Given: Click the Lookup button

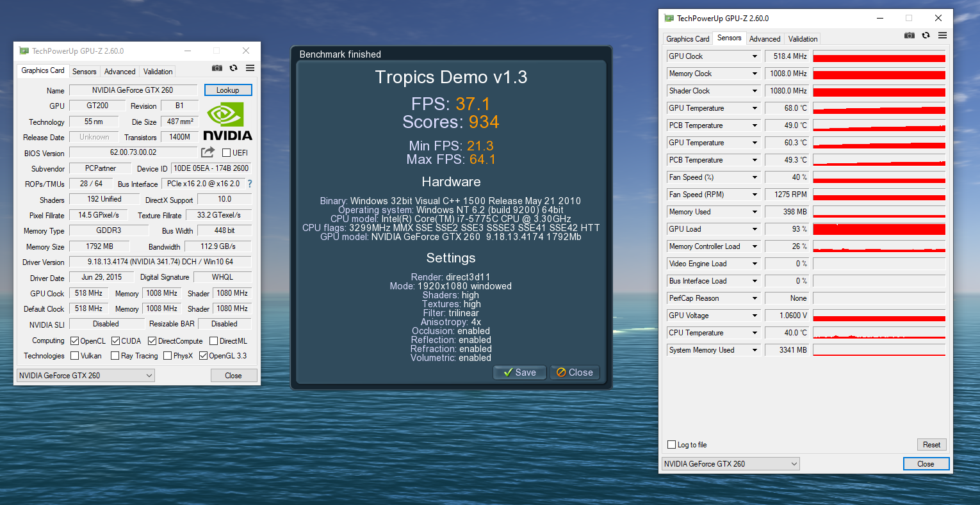Looking at the screenshot, I should tap(228, 90).
